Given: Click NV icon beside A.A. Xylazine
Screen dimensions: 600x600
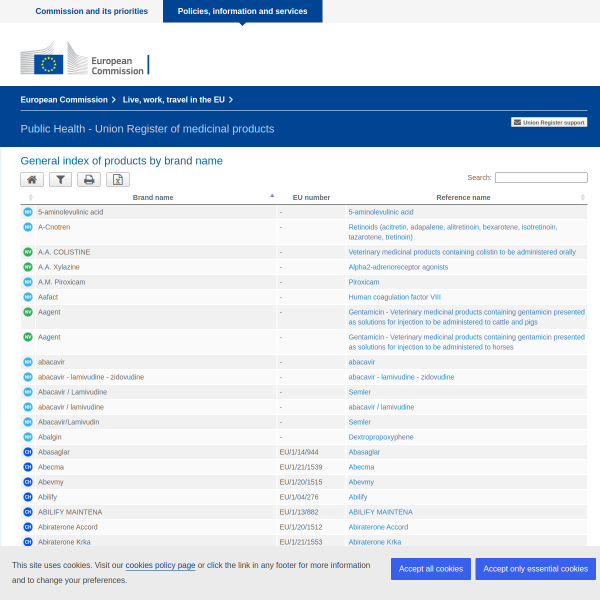Looking at the screenshot, I should click(28, 267).
